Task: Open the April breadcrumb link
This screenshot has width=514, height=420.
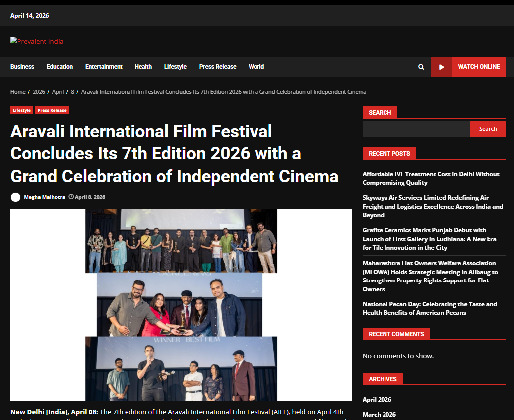Action: click(58, 92)
